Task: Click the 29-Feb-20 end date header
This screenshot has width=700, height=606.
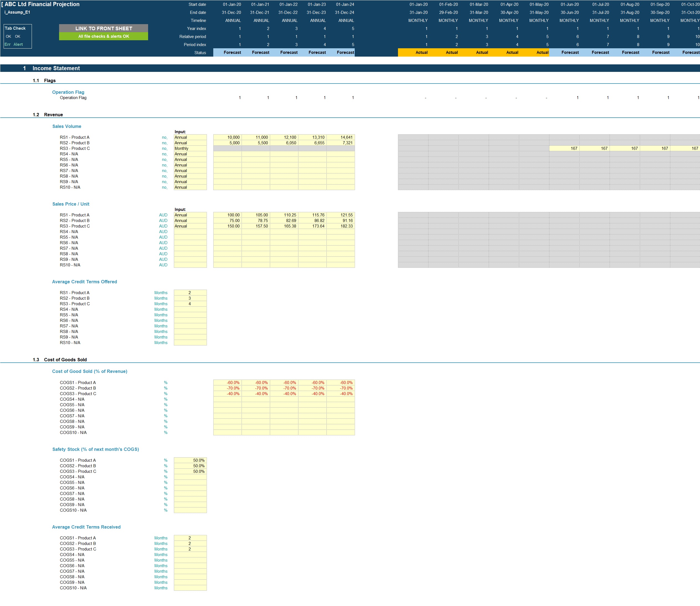Action: tap(448, 12)
